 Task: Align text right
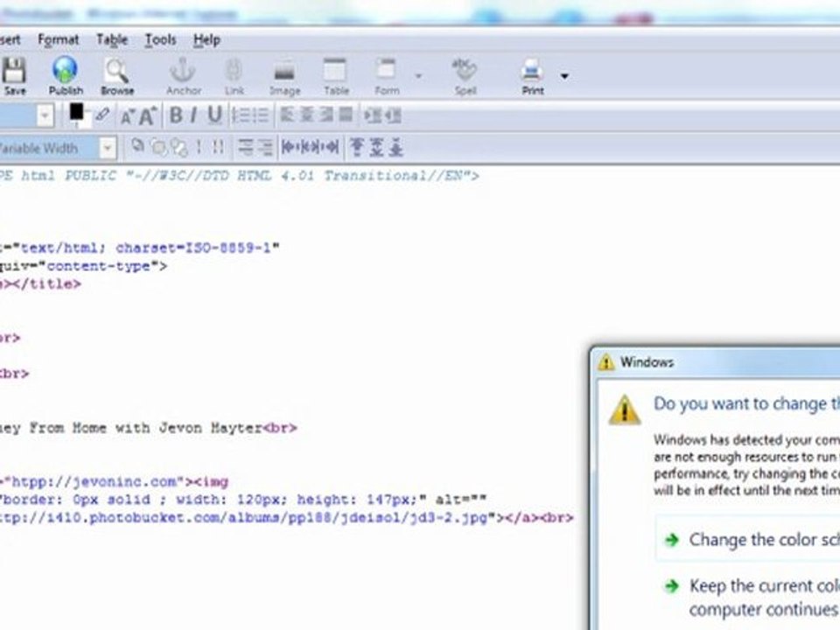(x=326, y=115)
